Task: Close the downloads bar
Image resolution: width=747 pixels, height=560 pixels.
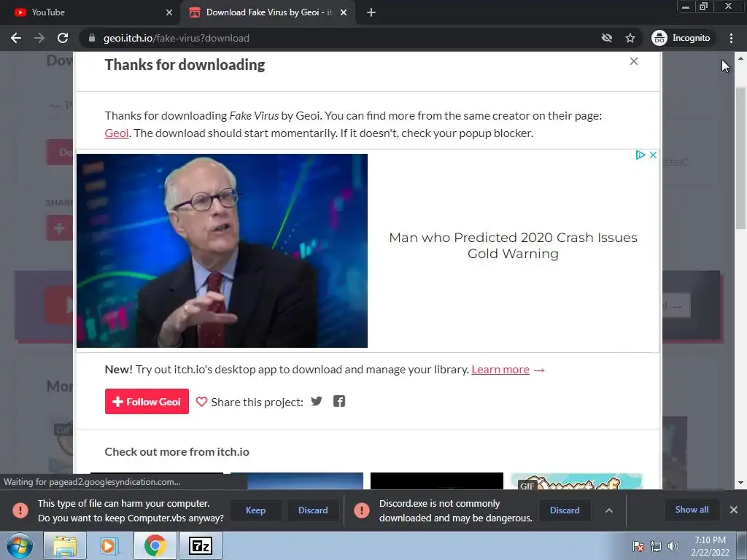Action: pos(734,510)
